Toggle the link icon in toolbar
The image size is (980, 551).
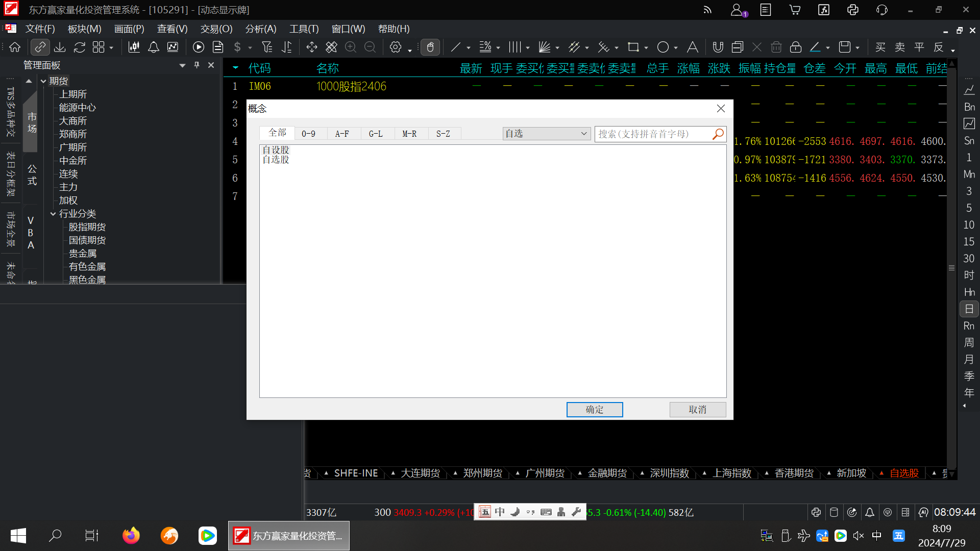tap(40, 47)
